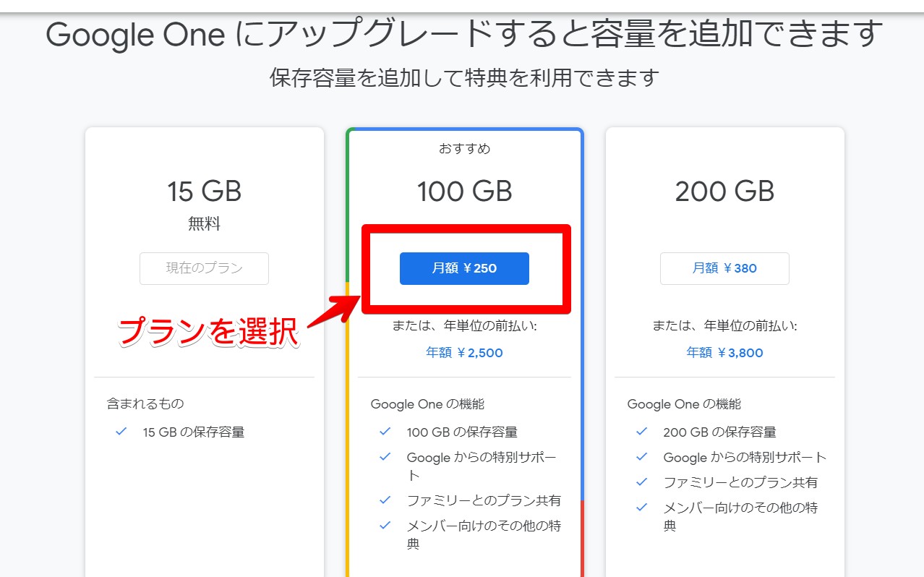Click the checkmark beside 15 GB の保存容量
The image size is (924, 577).
pos(121,432)
